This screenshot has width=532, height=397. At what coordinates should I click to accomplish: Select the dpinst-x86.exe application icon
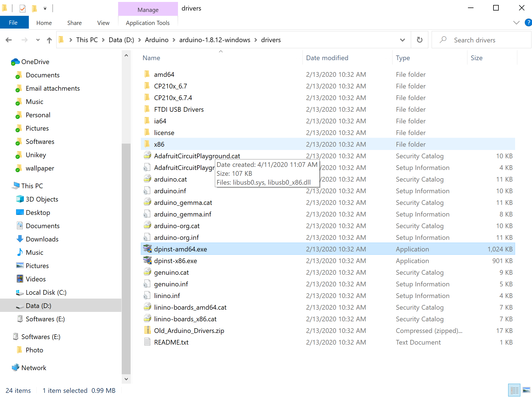click(147, 261)
